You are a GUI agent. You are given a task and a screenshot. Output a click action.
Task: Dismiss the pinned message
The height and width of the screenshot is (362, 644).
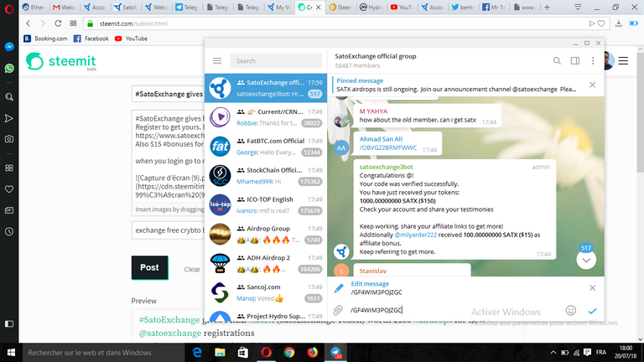tap(592, 85)
